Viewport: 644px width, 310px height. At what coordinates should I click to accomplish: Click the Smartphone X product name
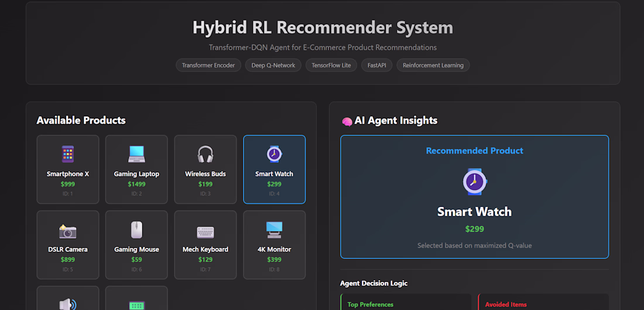coord(68,174)
